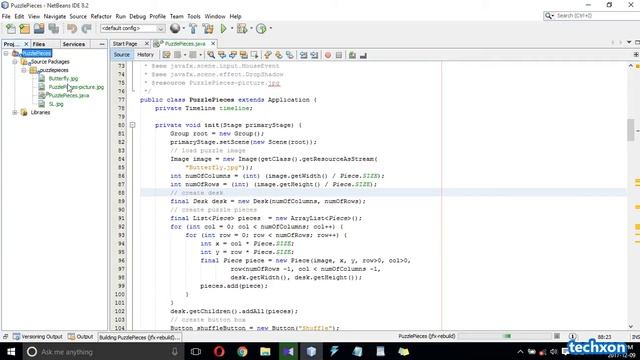640x360 pixels.
Task: Click Previous Bookmark icon
Action: tap(268, 55)
